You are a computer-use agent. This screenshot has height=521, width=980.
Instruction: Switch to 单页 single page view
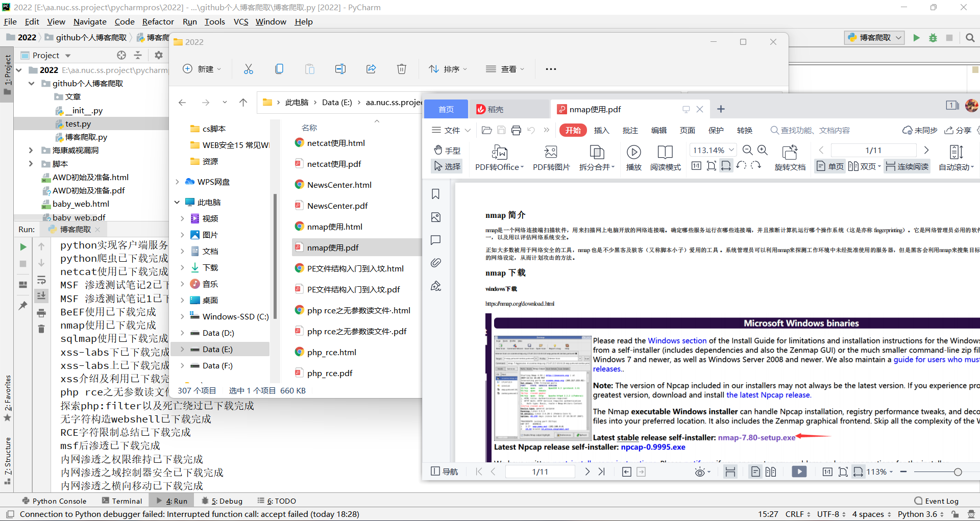[x=829, y=166]
